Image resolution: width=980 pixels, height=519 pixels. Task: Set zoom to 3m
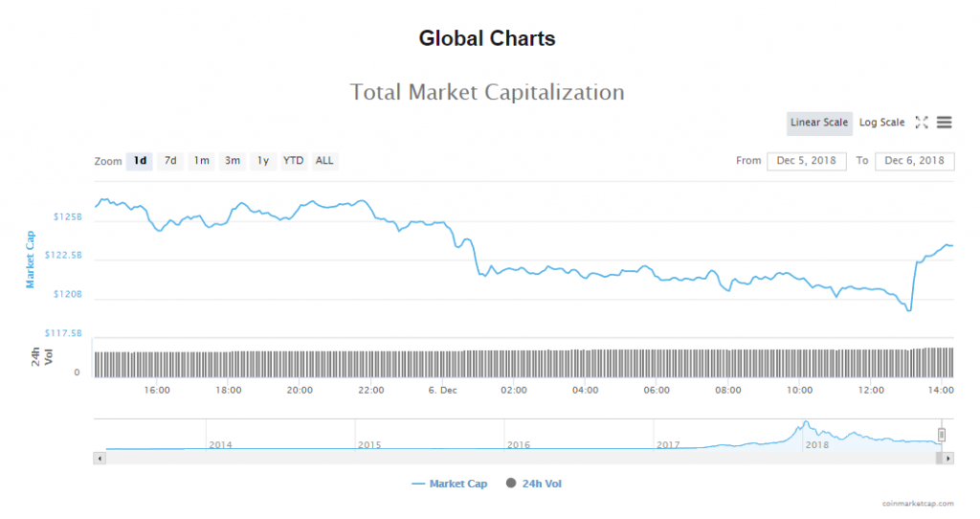(232, 161)
